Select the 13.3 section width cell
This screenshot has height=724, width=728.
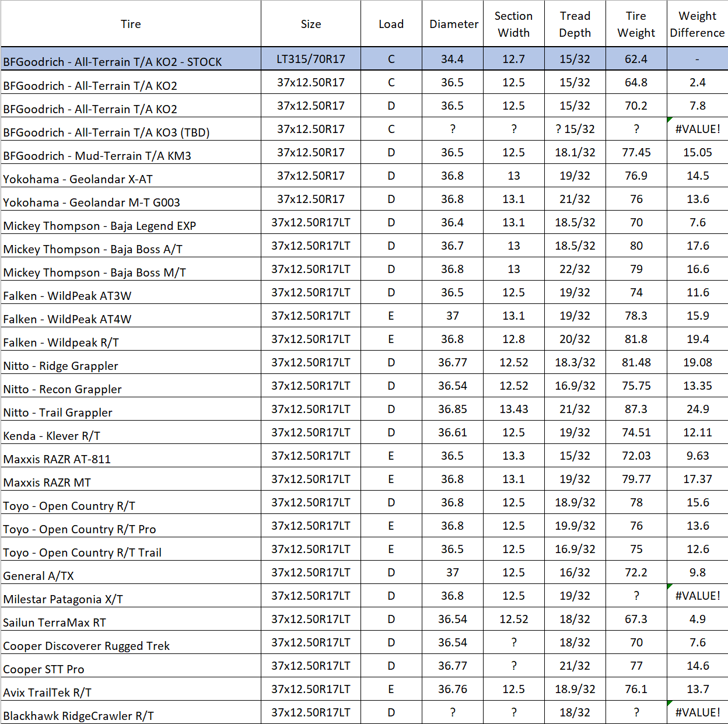click(514, 456)
